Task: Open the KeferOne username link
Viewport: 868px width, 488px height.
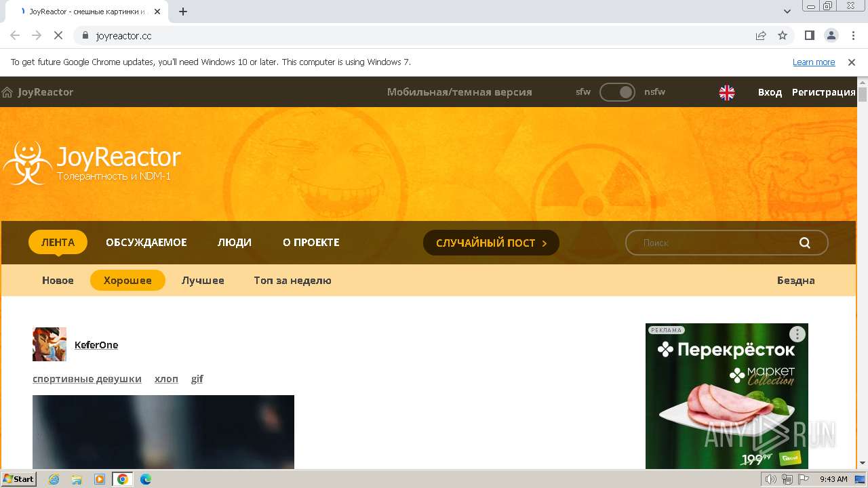Action: coord(96,344)
